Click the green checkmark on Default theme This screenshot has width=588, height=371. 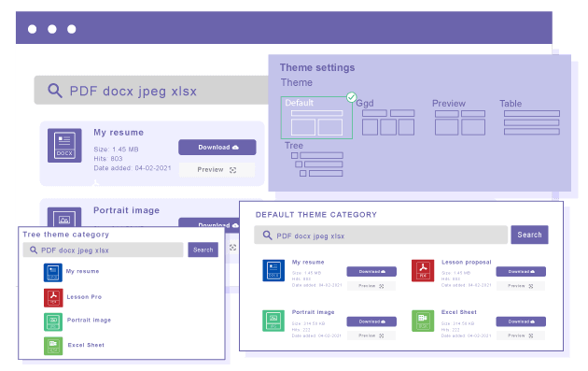[351, 97]
